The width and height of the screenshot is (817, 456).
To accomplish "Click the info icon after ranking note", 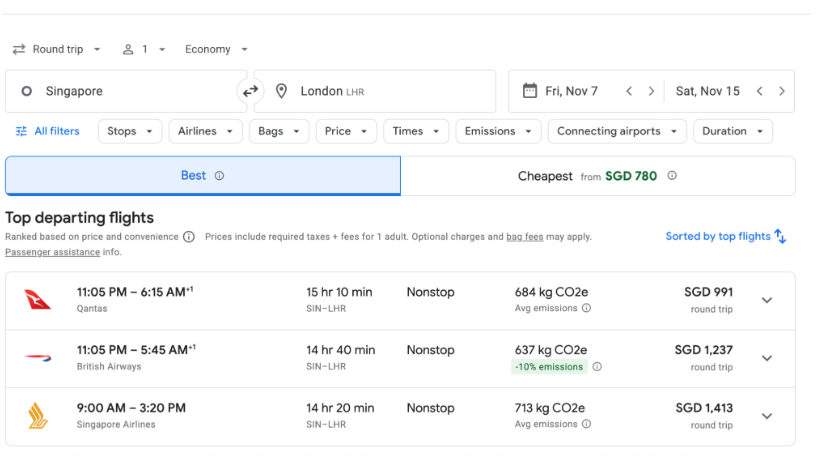I will point(188,237).
